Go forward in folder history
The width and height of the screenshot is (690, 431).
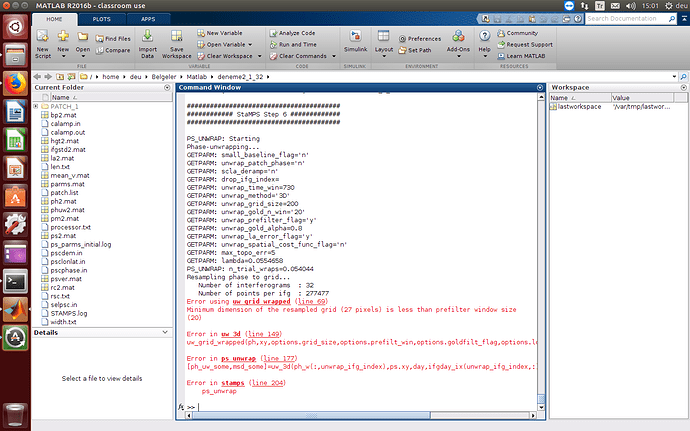pyautogui.click(x=48, y=77)
